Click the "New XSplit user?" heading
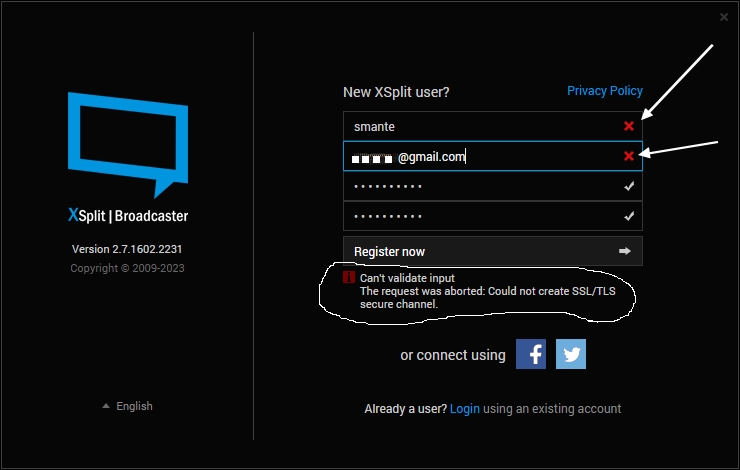Image resolution: width=740 pixels, height=470 pixels. pyautogui.click(x=396, y=92)
